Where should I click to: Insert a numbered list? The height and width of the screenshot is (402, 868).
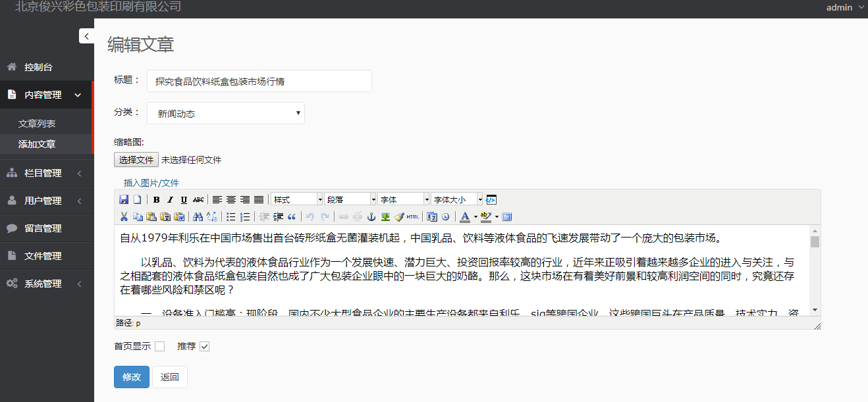[x=245, y=216]
